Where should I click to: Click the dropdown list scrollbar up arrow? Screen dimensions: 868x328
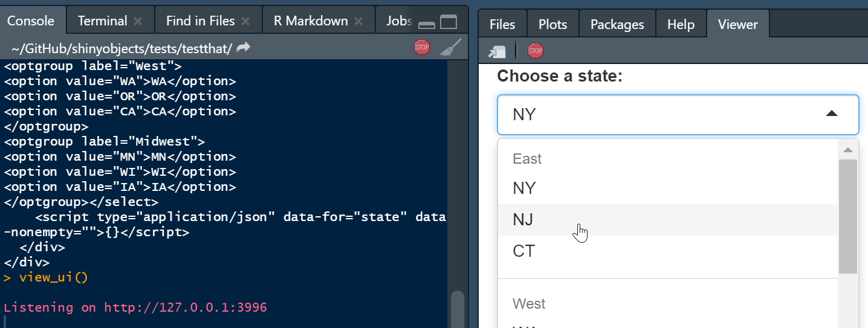[x=848, y=150]
